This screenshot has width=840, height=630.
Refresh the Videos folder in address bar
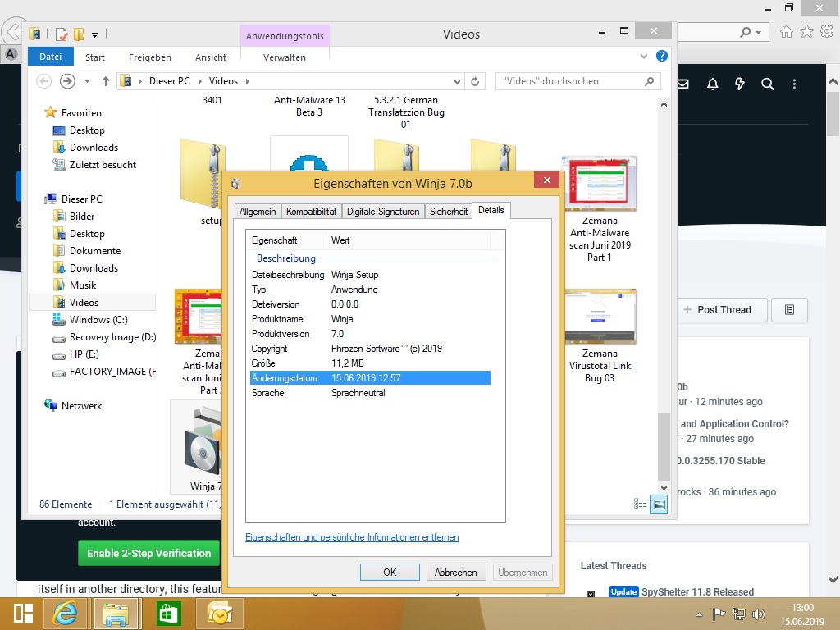pos(475,81)
